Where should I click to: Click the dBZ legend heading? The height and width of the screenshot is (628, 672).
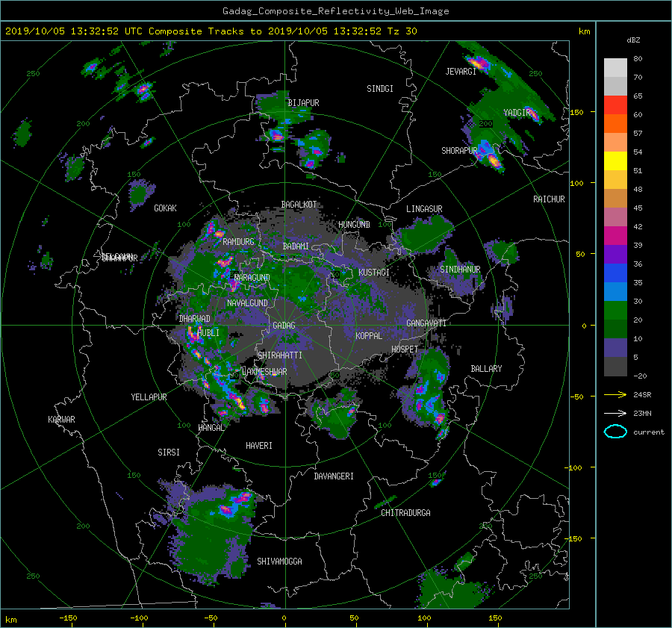(x=633, y=40)
